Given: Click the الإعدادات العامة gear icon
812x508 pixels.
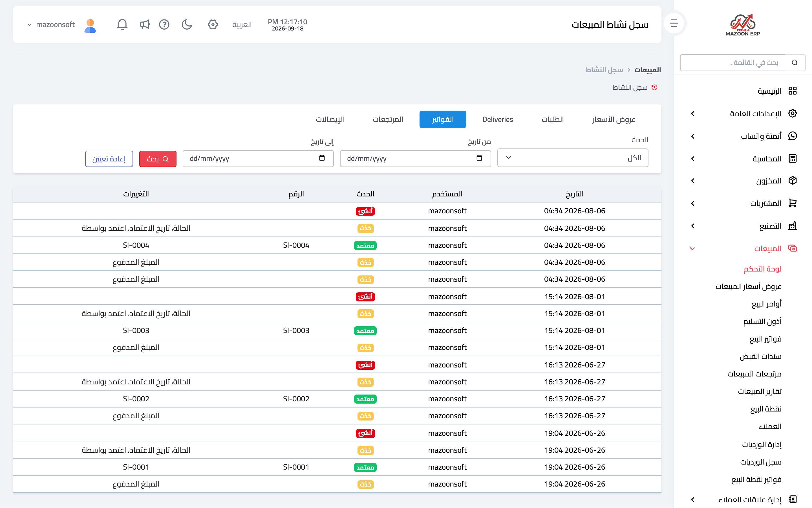Looking at the screenshot, I should (x=793, y=113).
